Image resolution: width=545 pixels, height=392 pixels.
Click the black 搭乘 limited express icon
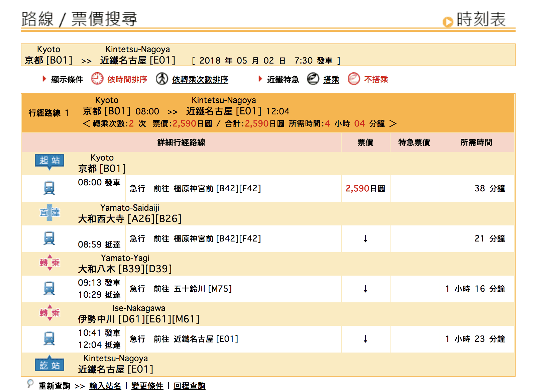point(313,79)
